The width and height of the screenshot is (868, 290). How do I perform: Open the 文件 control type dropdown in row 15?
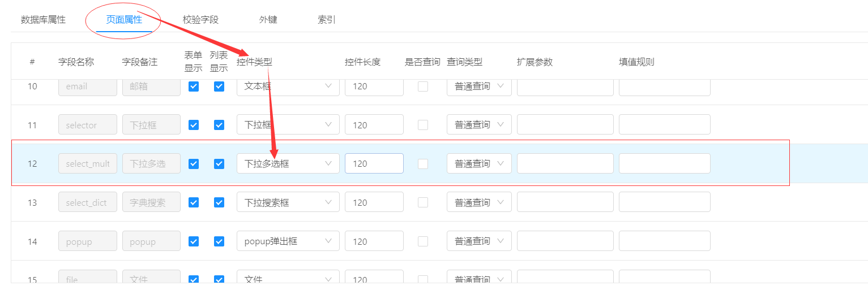point(288,276)
